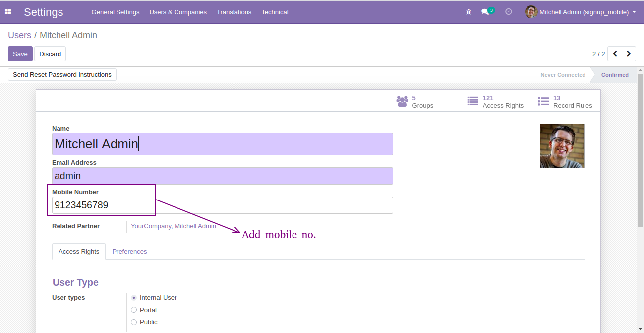The width and height of the screenshot is (644, 333).
Task: Switch to Preferences tab
Action: click(x=129, y=252)
